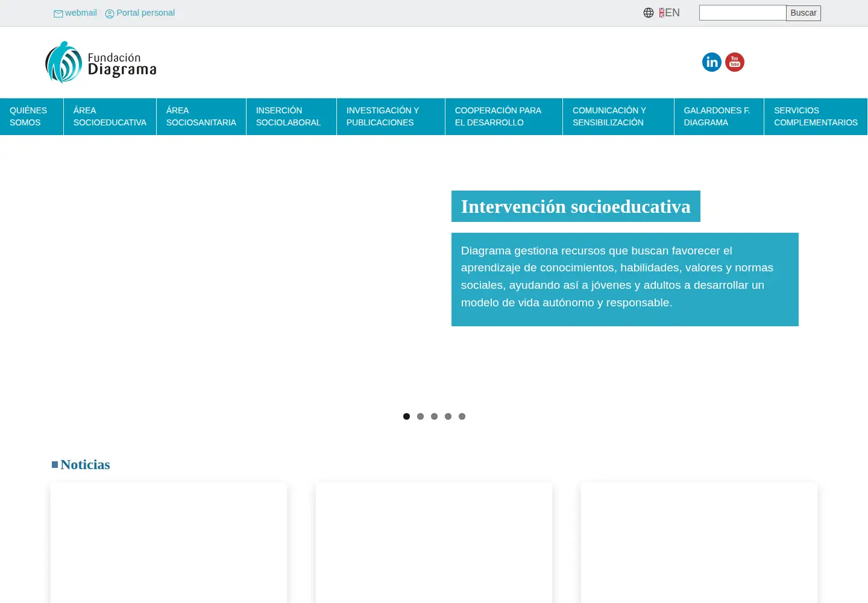Open the Servicios Complementarios menu

(x=816, y=116)
